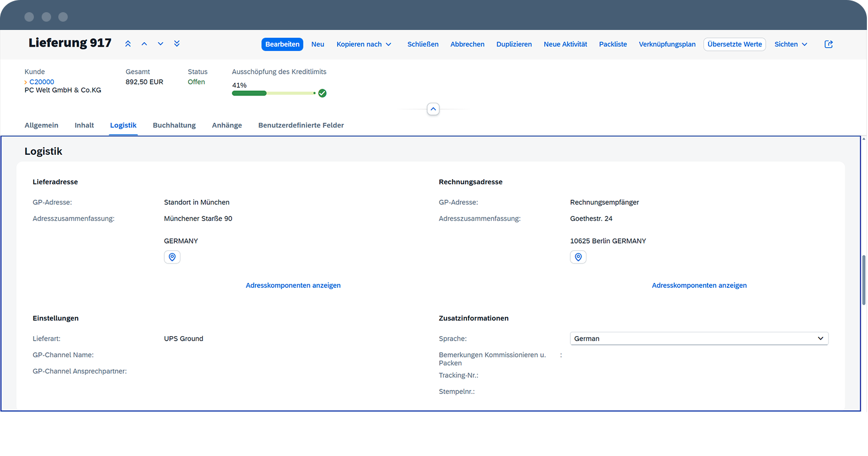Click Neue Aktivität button

pos(565,44)
